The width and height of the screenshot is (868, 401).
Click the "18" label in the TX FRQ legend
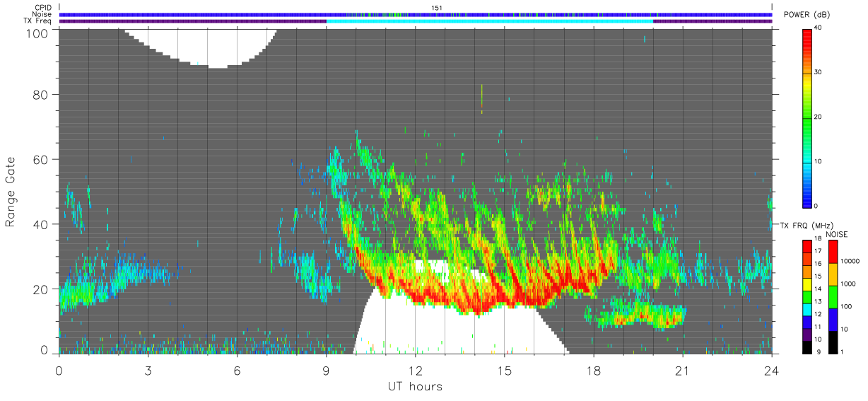pos(819,239)
